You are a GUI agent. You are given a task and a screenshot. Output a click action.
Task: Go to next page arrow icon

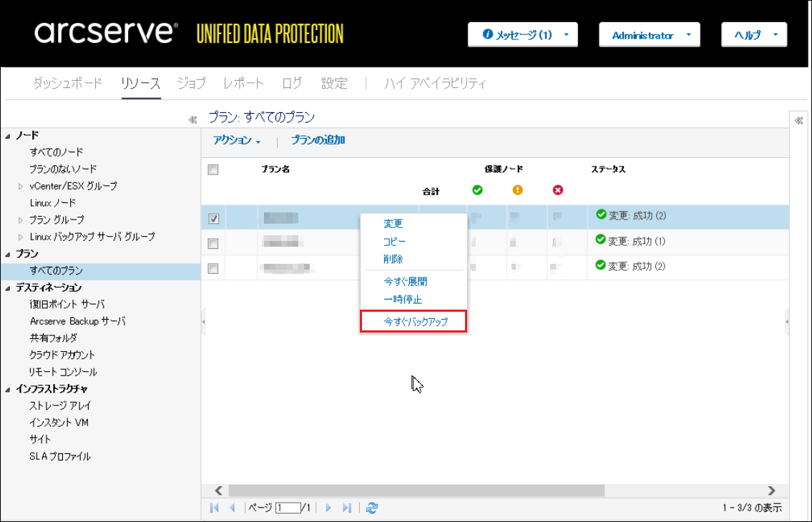[x=328, y=508]
